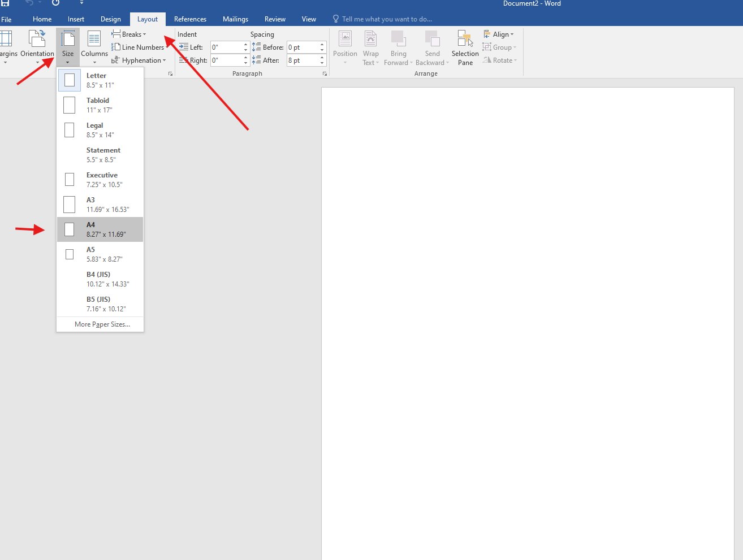
Task: Open the Paragraph dialog launcher
Action: click(325, 74)
